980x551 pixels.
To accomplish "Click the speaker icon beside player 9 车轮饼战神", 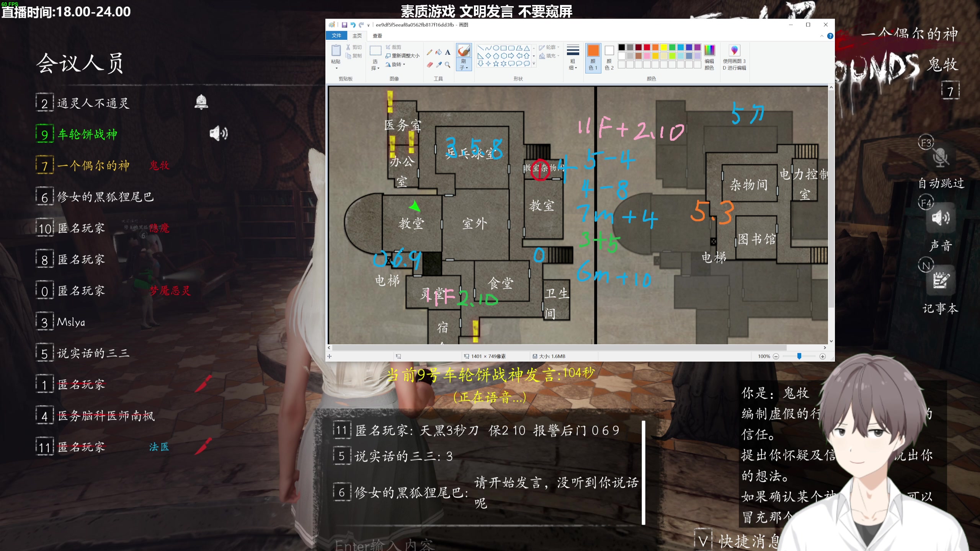I will tap(219, 134).
